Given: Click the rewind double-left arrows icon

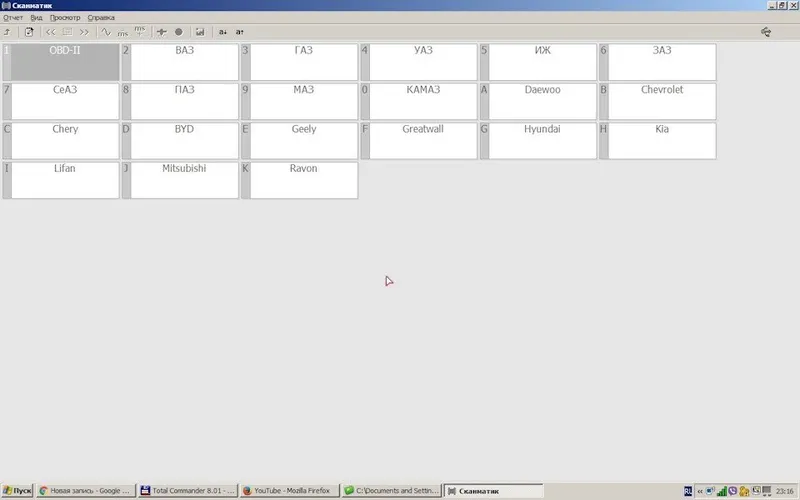Looking at the screenshot, I should coord(51,32).
